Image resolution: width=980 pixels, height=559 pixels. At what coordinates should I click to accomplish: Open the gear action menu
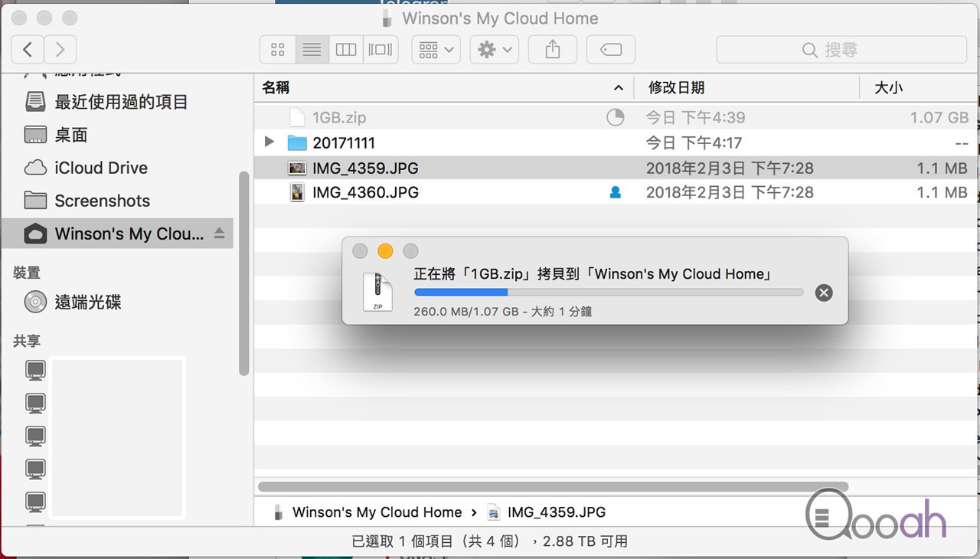click(x=495, y=50)
